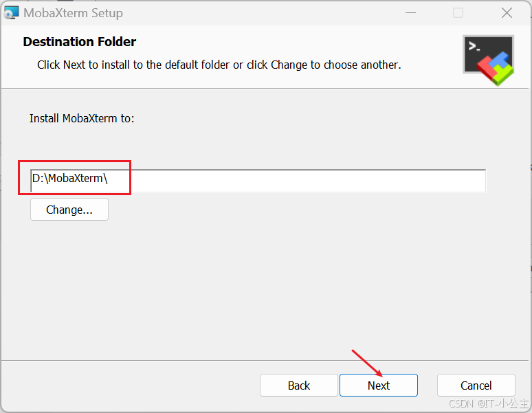The image size is (532, 413).
Task: Go back with the Back button
Action: [x=298, y=386]
